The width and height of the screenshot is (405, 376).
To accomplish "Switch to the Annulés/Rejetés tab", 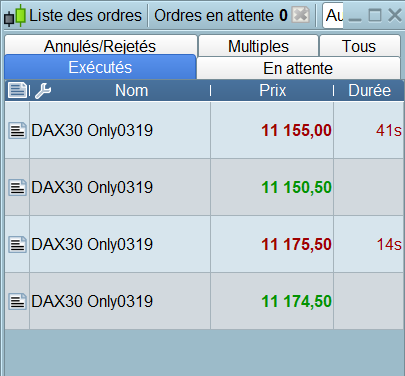I will click(101, 46).
